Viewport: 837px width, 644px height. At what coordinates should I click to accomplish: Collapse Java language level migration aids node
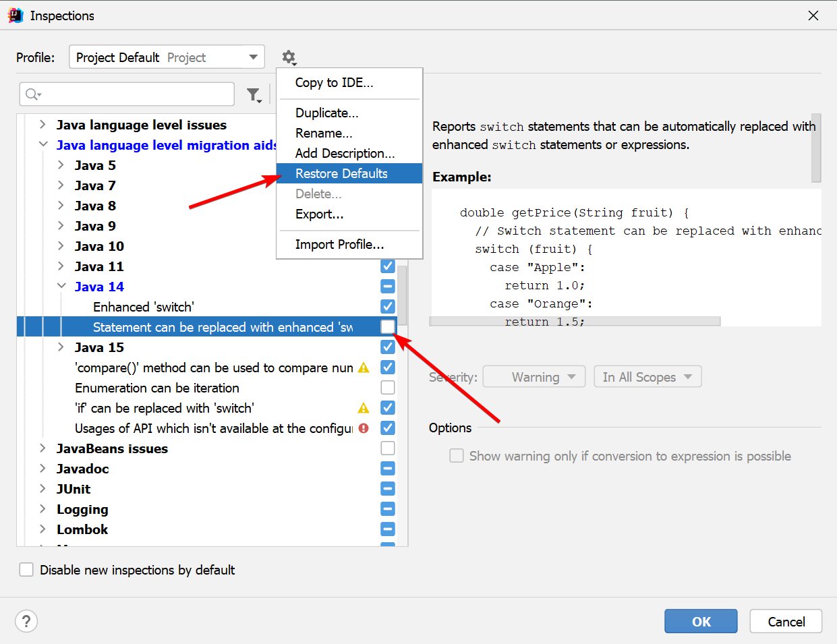[x=42, y=145]
